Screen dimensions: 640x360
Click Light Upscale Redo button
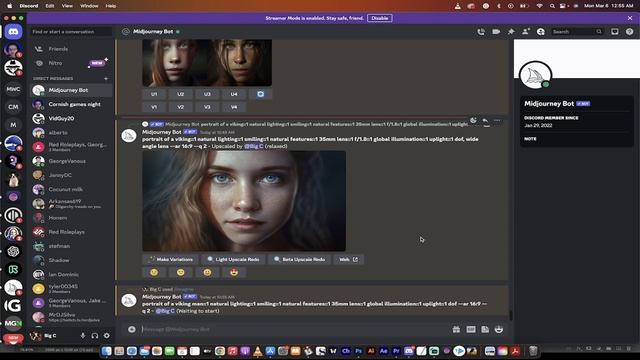(233, 259)
